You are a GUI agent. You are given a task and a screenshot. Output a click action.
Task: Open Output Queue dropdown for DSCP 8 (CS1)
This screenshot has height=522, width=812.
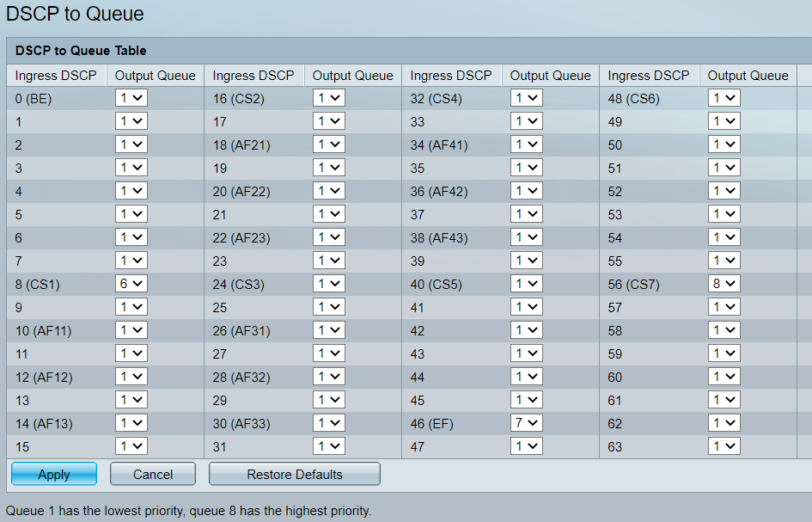pyautogui.click(x=131, y=284)
